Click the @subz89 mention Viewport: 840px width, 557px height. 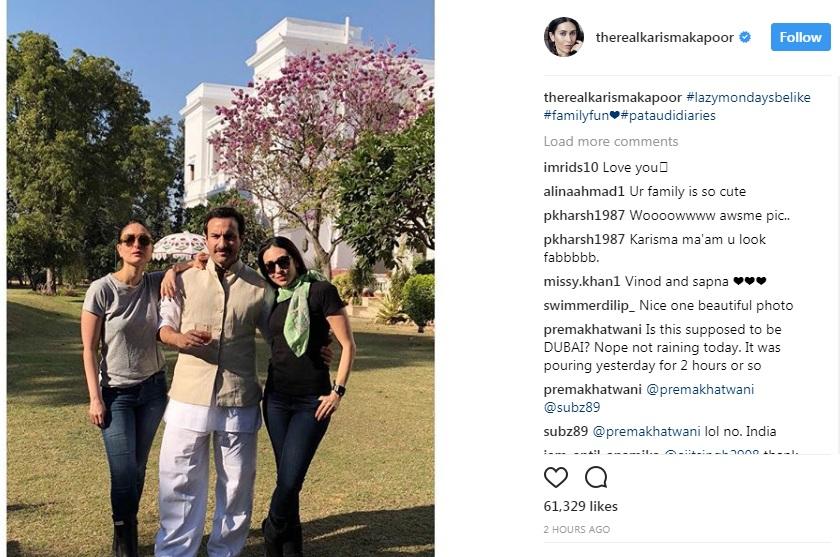(x=572, y=408)
